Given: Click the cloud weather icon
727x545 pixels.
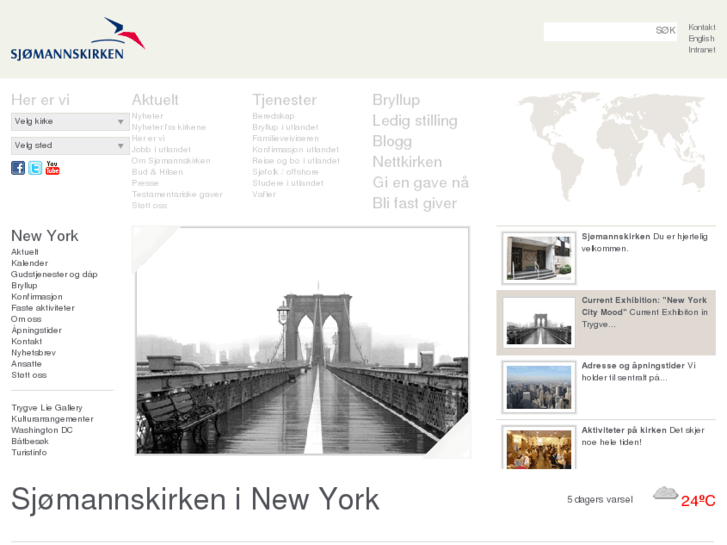Looking at the screenshot, I should [x=665, y=493].
